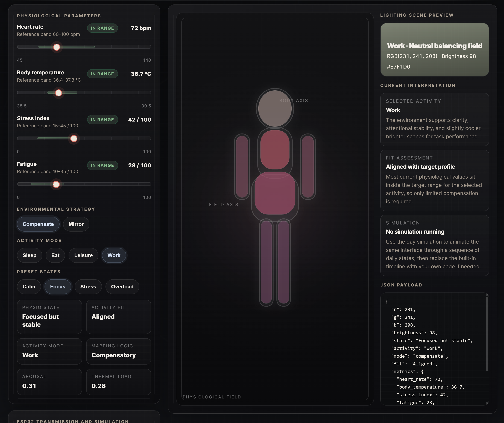Click the '36.7 °C' value
This screenshot has width=504, height=423.
(141, 74)
